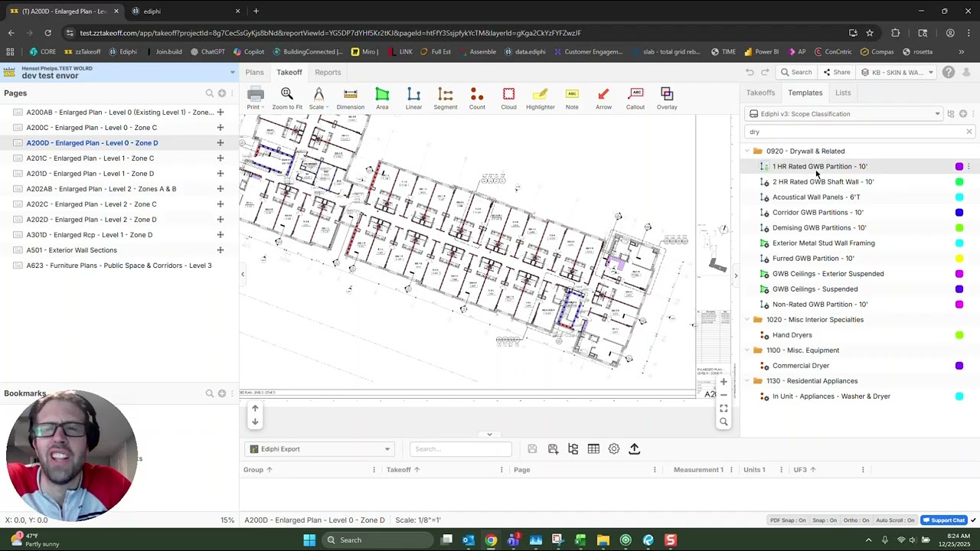The image size is (980, 551).
Task: Open the Ediphi Export report dropdown
Action: [x=319, y=449]
